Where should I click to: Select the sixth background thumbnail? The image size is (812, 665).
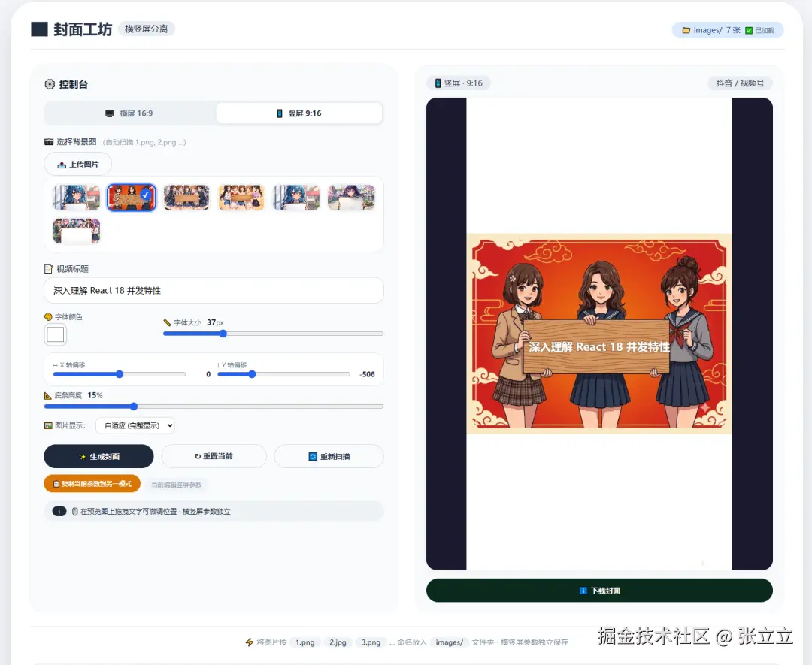[351, 197]
